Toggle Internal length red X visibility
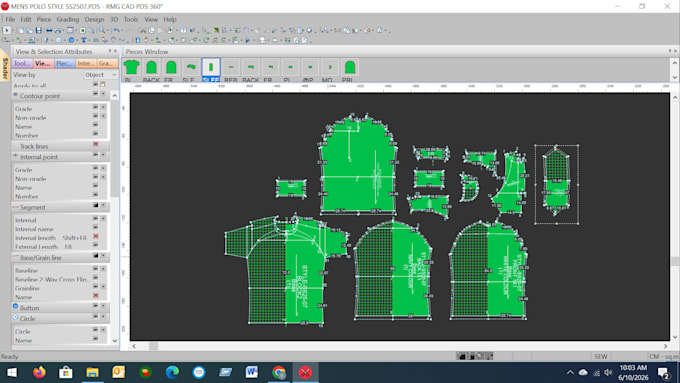 coord(95,236)
